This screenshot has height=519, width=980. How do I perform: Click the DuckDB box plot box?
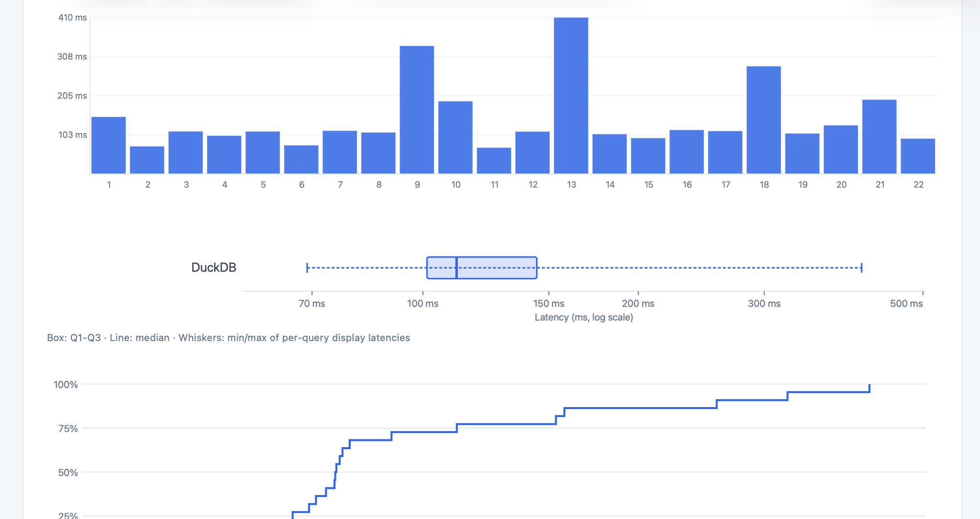pyautogui.click(x=482, y=268)
